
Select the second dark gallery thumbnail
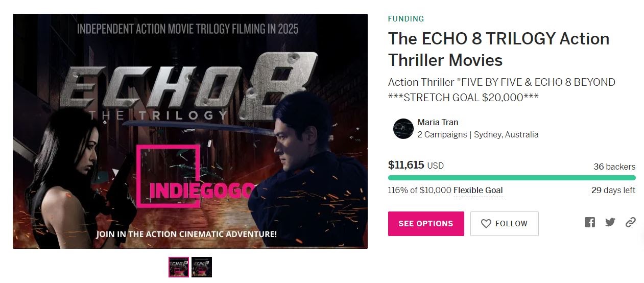[202, 267]
